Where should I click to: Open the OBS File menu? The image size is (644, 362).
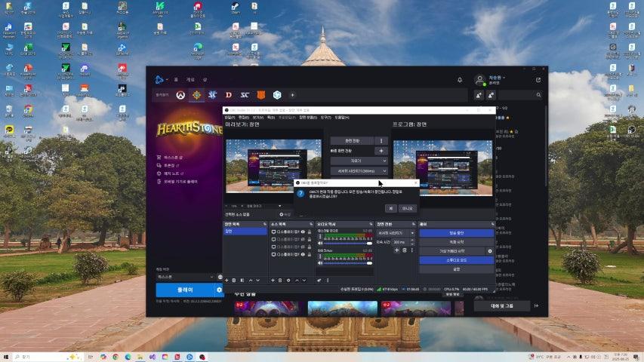click(x=230, y=118)
